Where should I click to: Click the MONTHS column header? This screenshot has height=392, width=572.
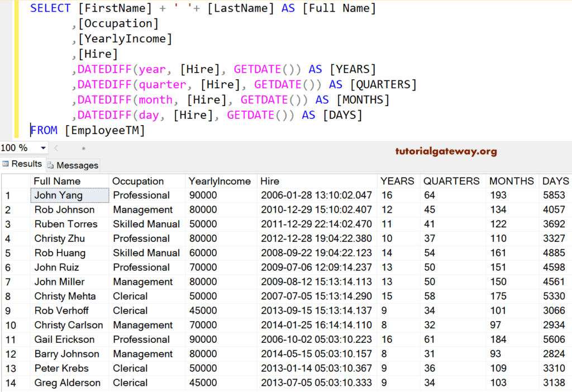(512, 181)
